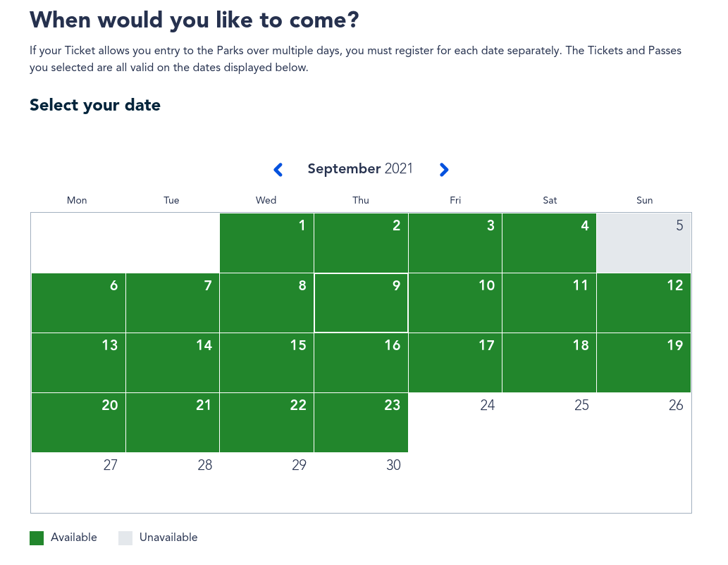Select Monday September 20

point(78,423)
